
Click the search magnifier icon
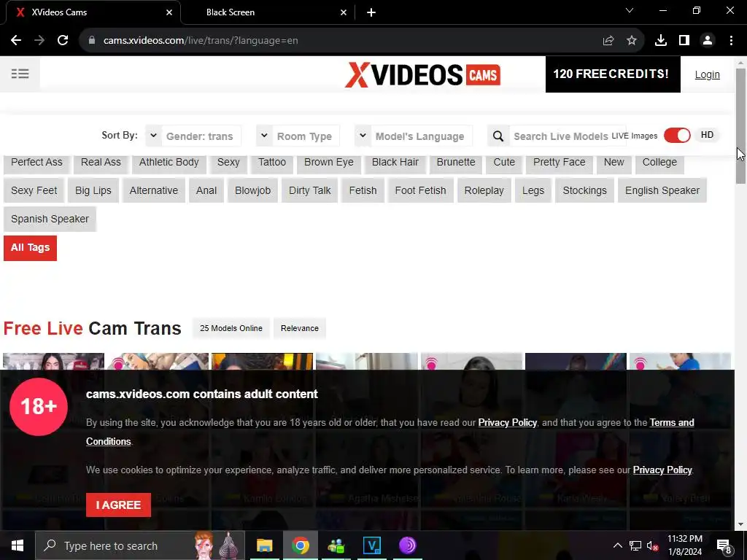498,136
